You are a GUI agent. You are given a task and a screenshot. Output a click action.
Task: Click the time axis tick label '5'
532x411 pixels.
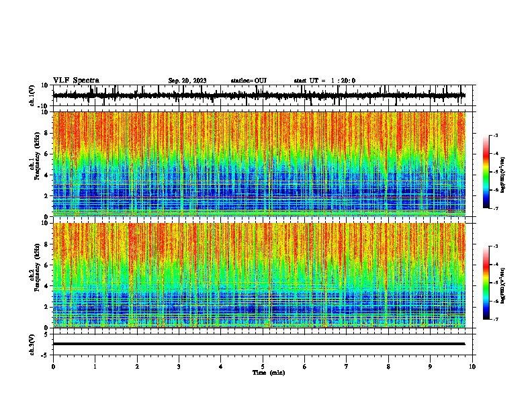(x=263, y=367)
